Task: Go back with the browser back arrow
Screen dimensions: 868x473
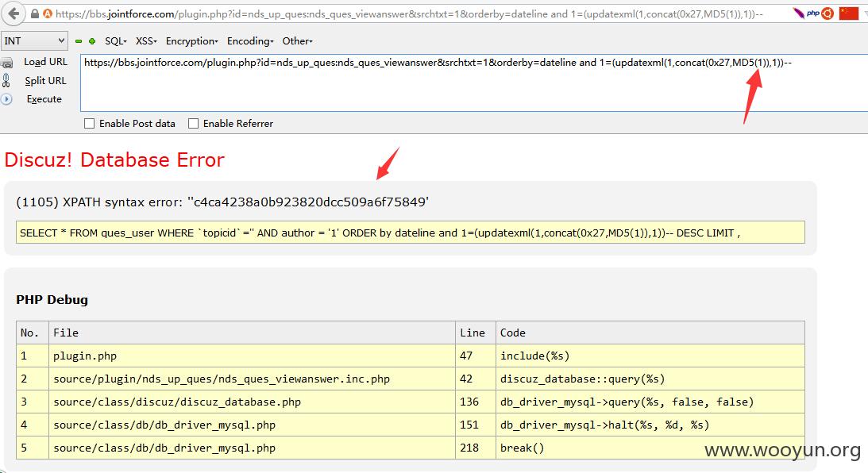Action: tap(14, 13)
